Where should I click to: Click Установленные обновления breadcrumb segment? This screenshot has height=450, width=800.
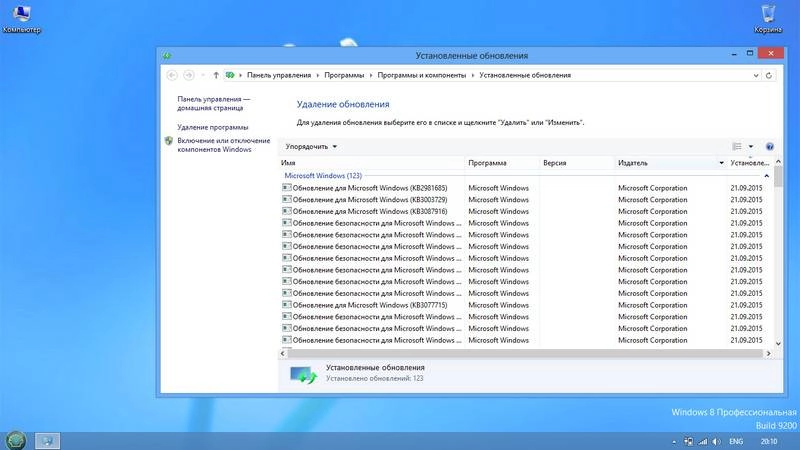point(525,75)
